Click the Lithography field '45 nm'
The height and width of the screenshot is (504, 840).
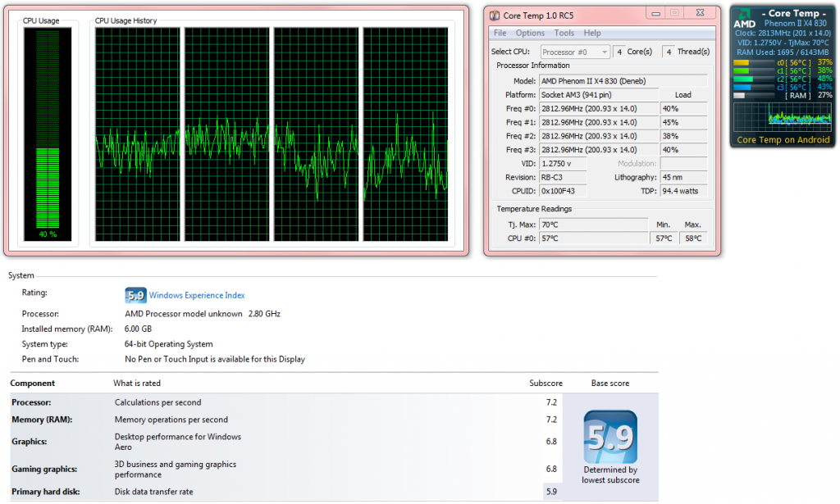tap(683, 177)
